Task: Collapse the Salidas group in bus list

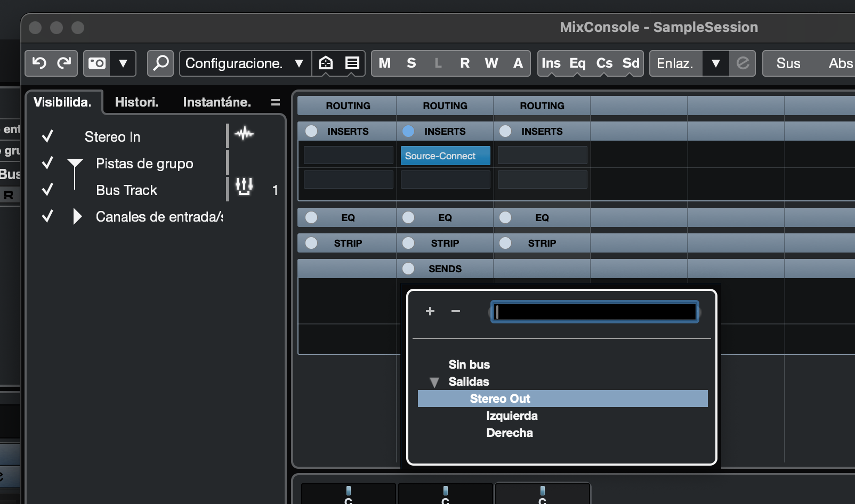Action: point(434,382)
